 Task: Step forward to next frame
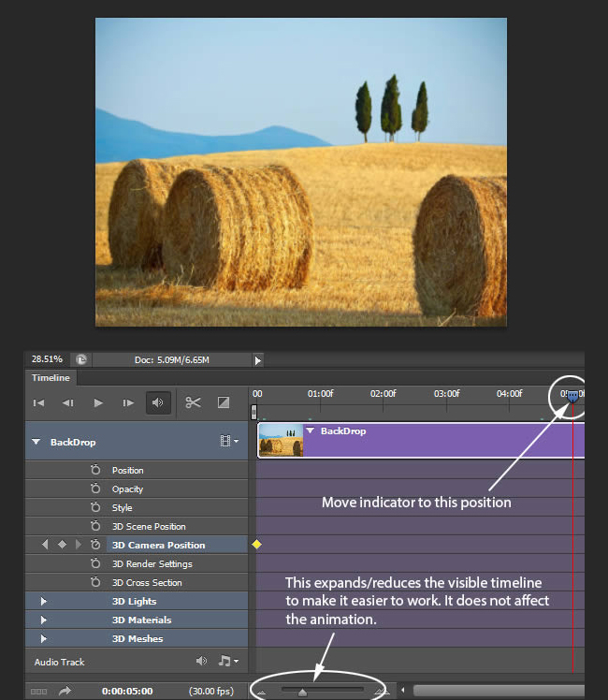pyautogui.click(x=128, y=403)
